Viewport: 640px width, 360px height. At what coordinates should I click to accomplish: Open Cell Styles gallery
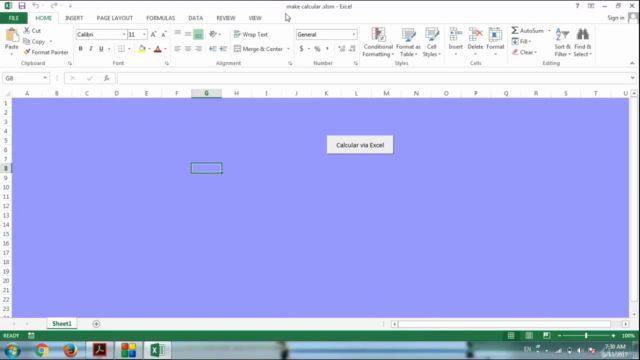click(431, 42)
